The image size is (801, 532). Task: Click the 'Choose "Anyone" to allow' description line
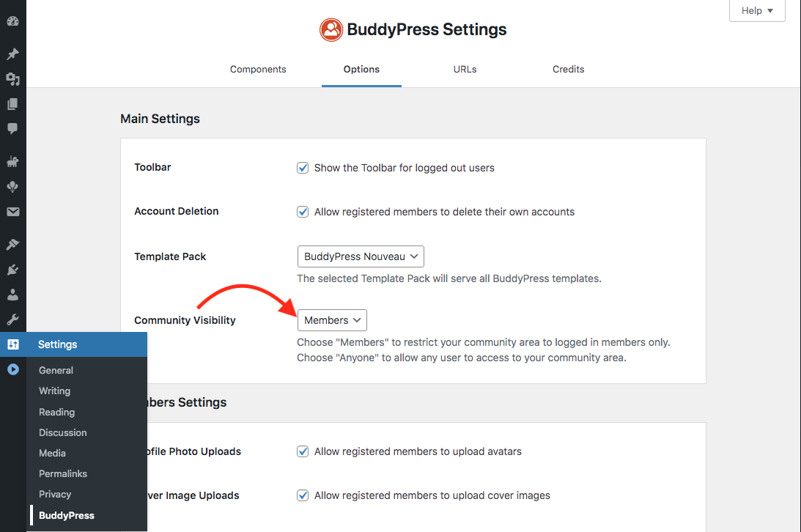tap(461, 358)
